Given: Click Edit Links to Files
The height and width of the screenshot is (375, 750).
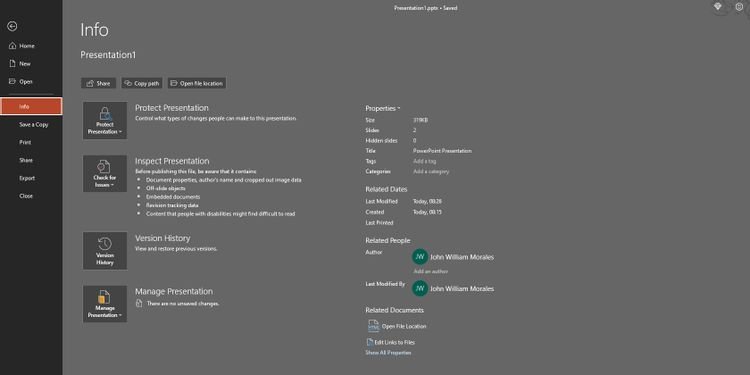Looking at the screenshot, I should [391, 342].
